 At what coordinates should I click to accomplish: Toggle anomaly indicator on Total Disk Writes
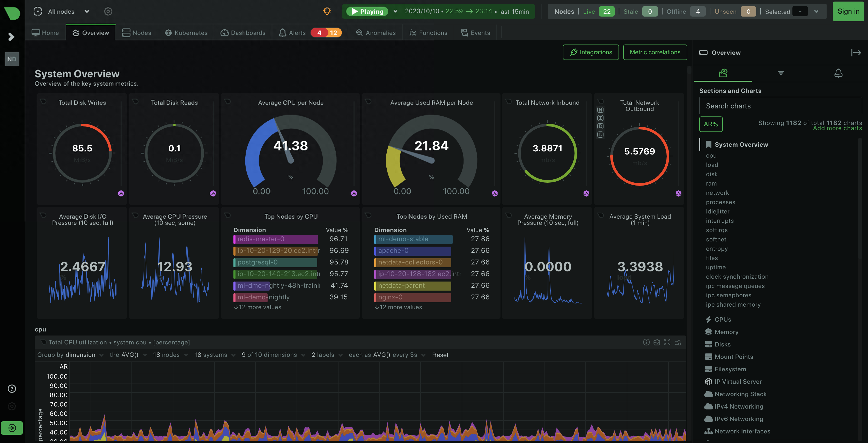pyautogui.click(x=121, y=193)
